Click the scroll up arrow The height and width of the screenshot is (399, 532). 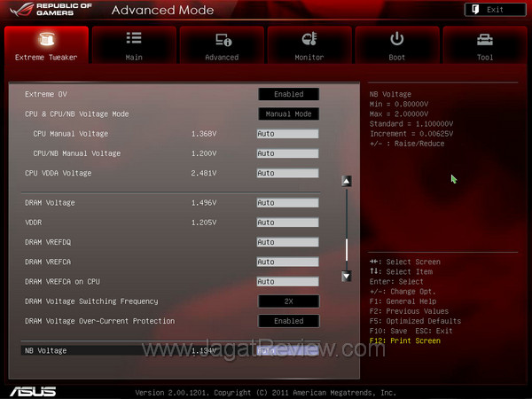coord(347,181)
